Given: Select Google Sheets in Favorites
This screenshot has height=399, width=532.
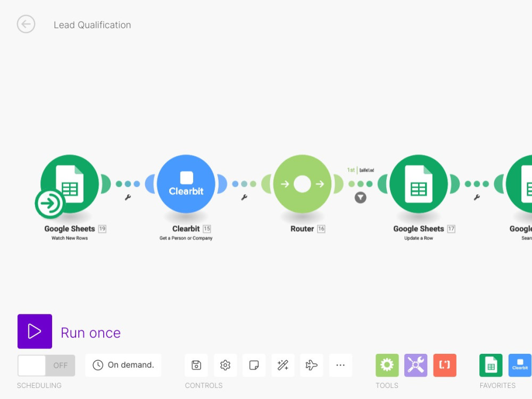Looking at the screenshot, I should (x=491, y=365).
